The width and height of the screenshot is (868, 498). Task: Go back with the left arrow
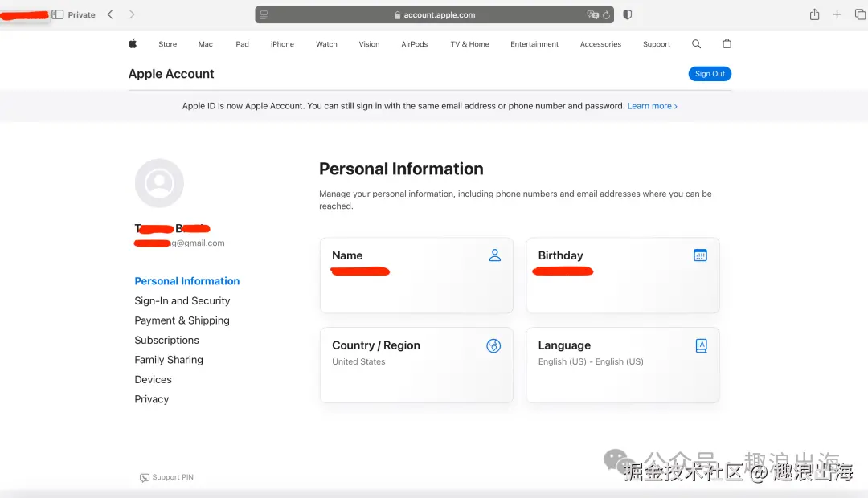click(110, 14)
